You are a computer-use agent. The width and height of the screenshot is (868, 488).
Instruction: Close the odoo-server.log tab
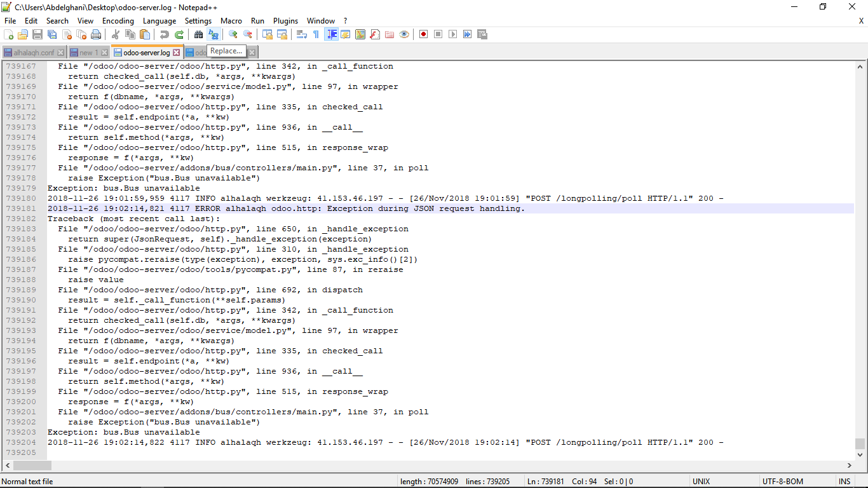pos(177,53)
